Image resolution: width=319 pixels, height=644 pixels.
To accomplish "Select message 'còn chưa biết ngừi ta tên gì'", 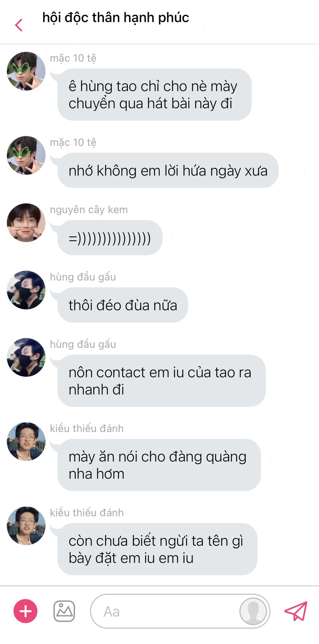I will tap(157, 549).
